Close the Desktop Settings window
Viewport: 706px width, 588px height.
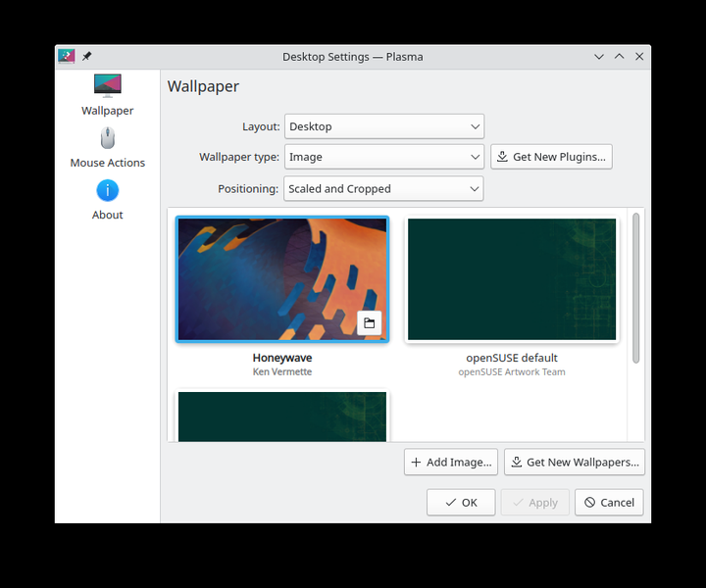639,56
